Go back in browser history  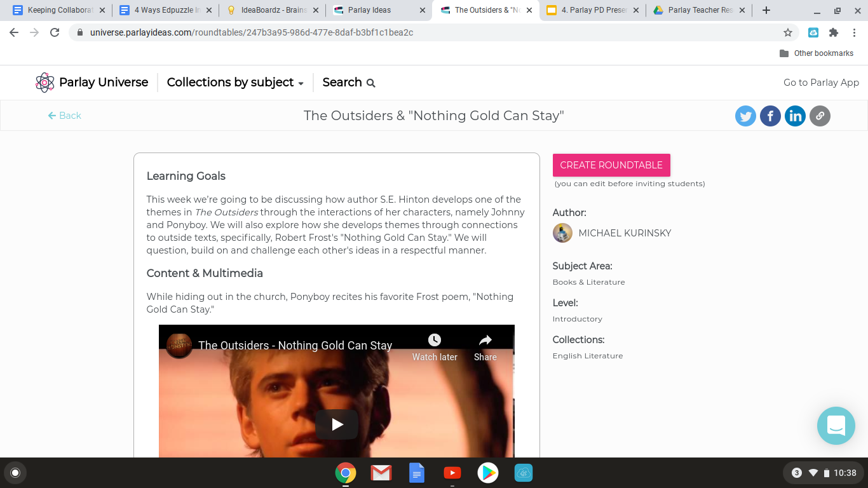coord(14,32)
